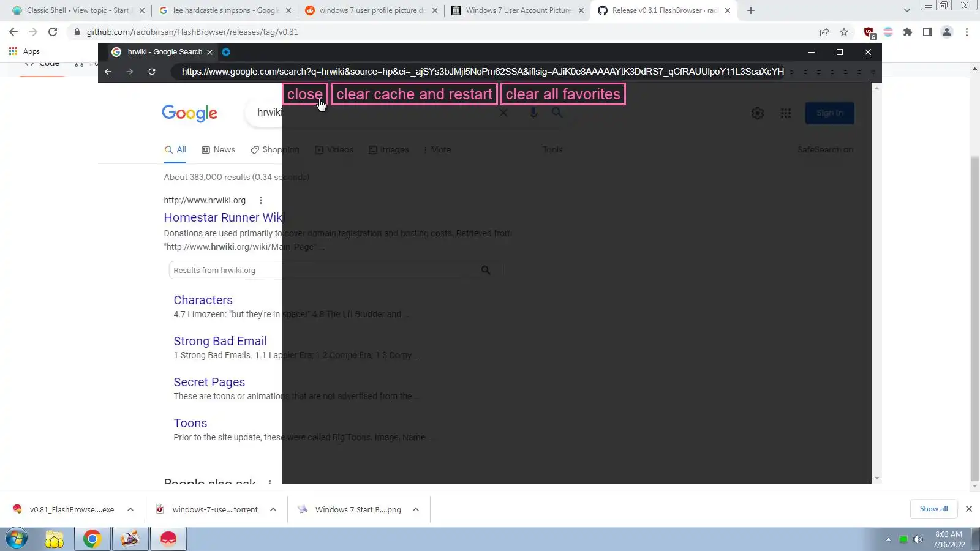Open the Windows Start menu orb
Screen dimensions: 980x551
pyautogui.click(x=17, y=539)
